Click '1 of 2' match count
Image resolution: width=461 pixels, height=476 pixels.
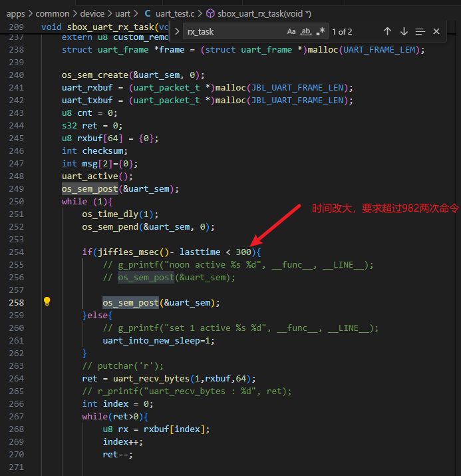pyautogui.click(x=342, y=31)
